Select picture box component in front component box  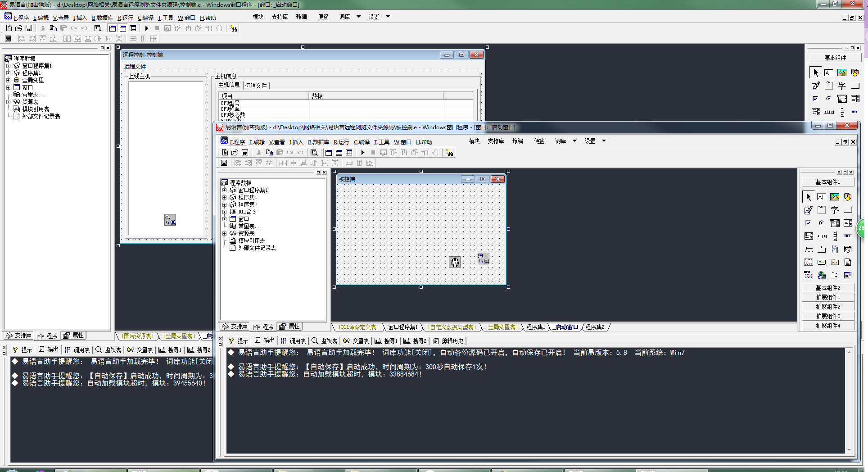[x=835, y=197]
